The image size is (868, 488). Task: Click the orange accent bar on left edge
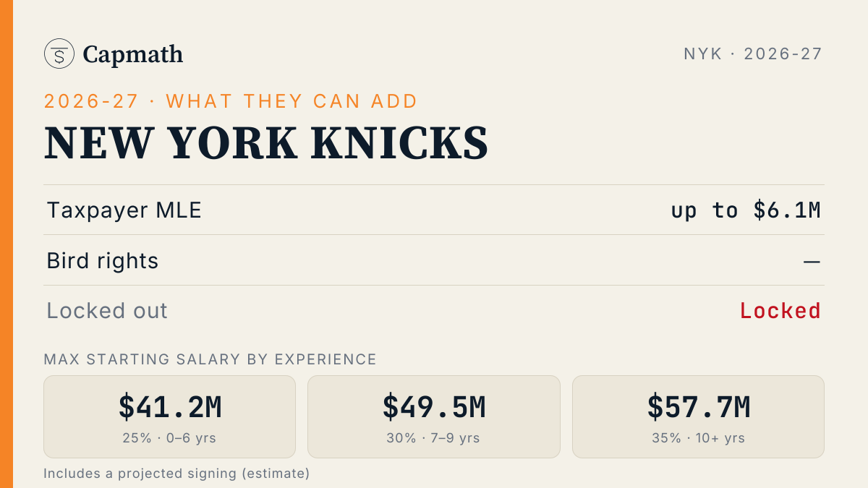point(7,244)
